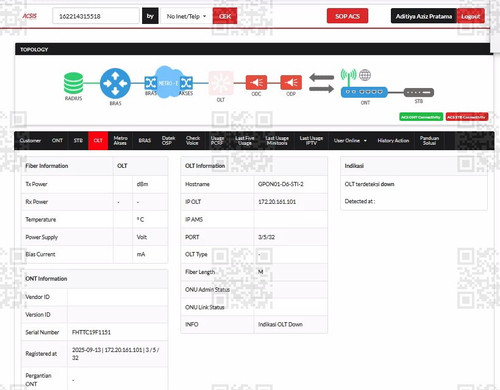Click the ONU Link Status label
This screenshot has width=500, height=390.
pos(205,307)
